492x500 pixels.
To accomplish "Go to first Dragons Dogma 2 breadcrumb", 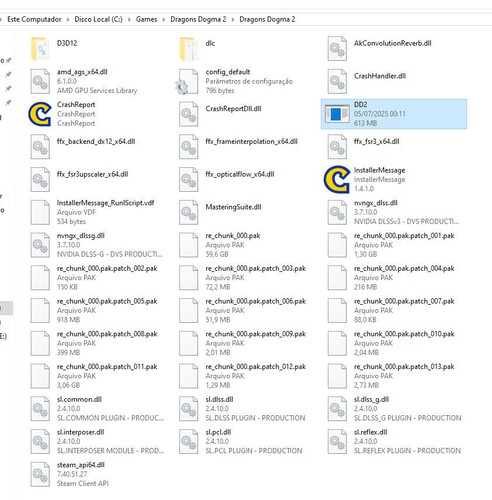I will click(x=198, y=19).
